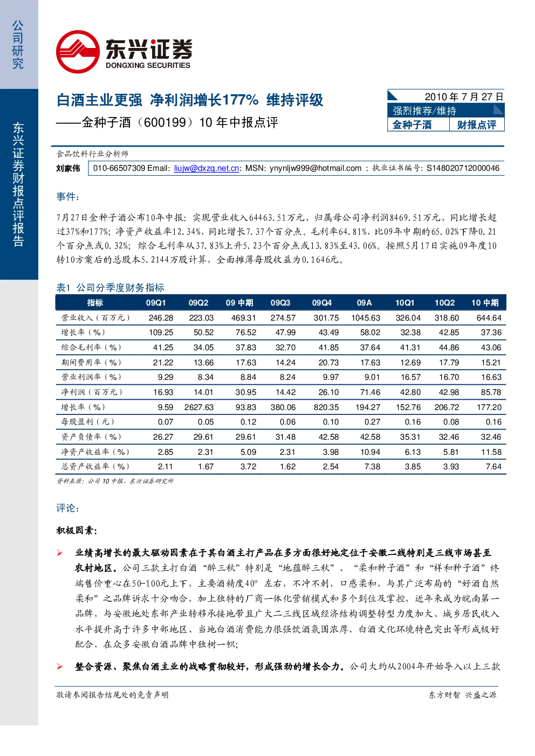Click revenue value 1045.63

366,318
